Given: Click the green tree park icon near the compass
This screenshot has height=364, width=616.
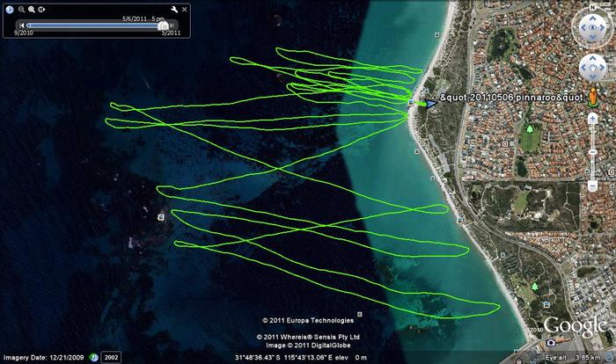Looking at the screenshot, I should click(530, 135).
